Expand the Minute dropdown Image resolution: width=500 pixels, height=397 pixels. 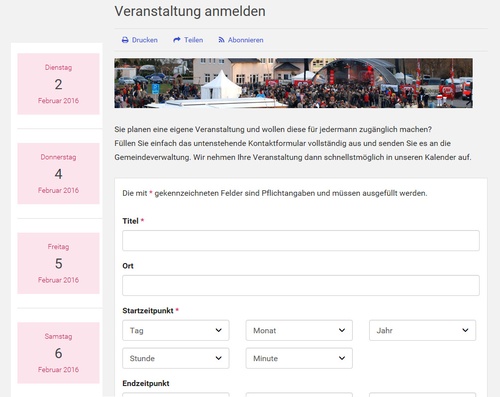tap(299, 358)
